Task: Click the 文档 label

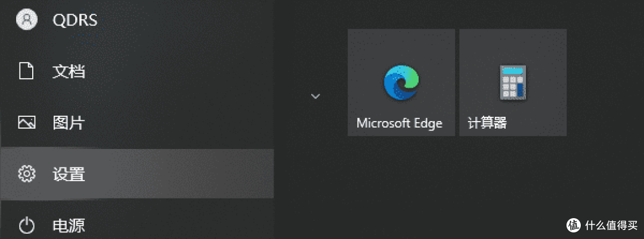Action: [x=69, y=72]
